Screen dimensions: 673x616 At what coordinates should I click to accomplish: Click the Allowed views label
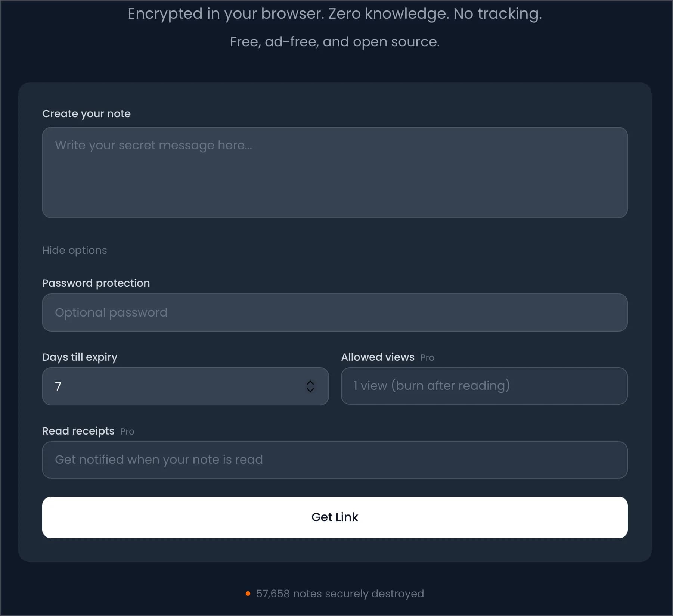(378, 357)
